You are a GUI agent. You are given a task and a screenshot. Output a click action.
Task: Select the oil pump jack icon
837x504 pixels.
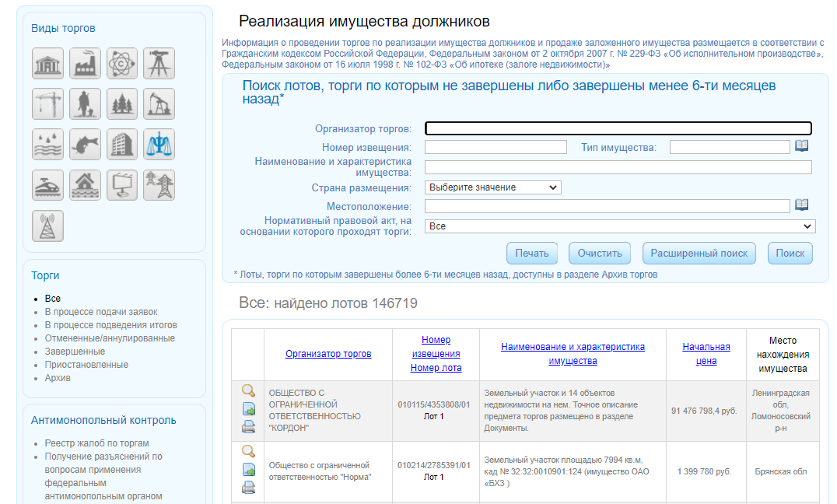click(159, 103)
